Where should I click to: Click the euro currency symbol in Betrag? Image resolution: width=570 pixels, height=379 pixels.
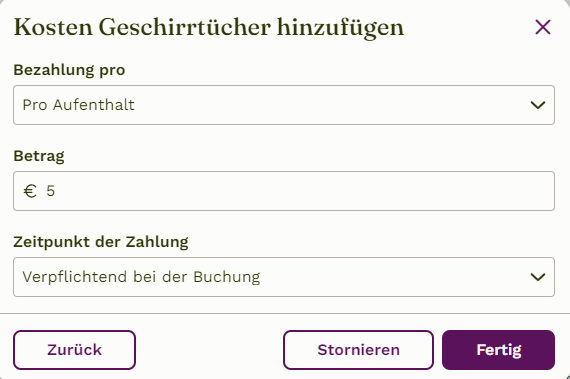point(30,191)
